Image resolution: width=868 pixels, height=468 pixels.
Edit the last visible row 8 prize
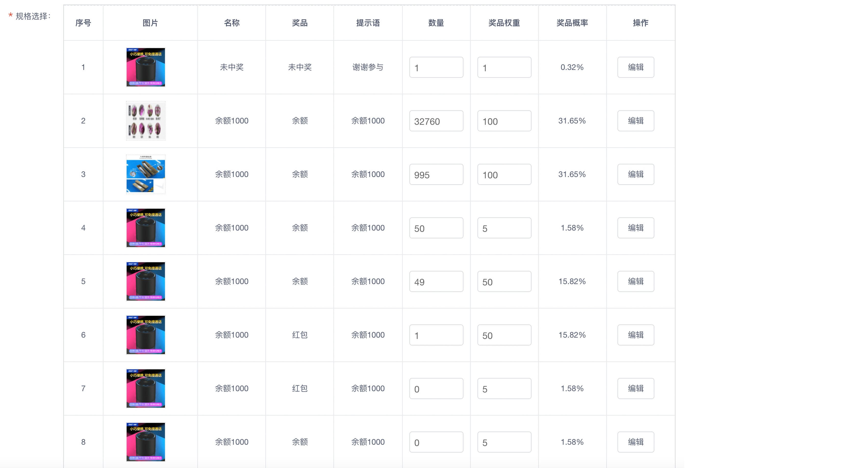pos(635,442)
